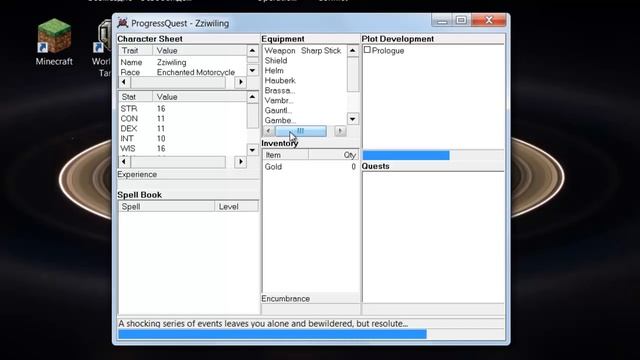Maximize the ProgressQuest window

tap(462, 20)
